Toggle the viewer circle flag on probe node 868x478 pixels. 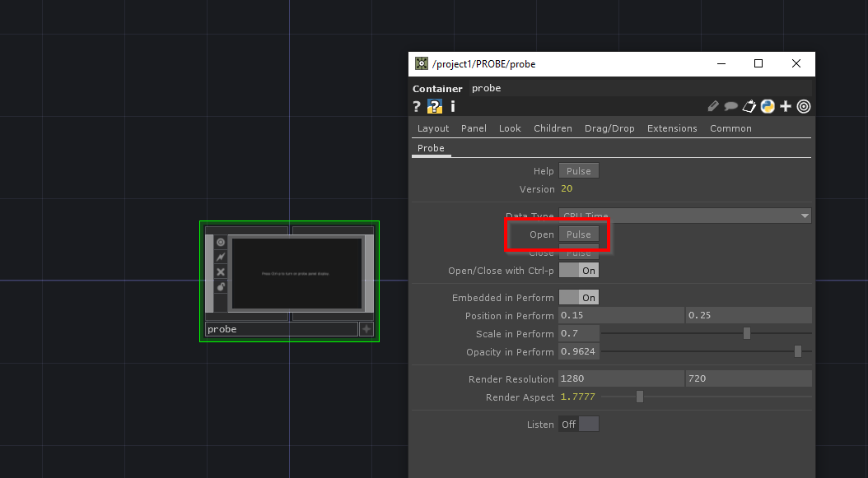pyautogui.click(x=221, y=243)
